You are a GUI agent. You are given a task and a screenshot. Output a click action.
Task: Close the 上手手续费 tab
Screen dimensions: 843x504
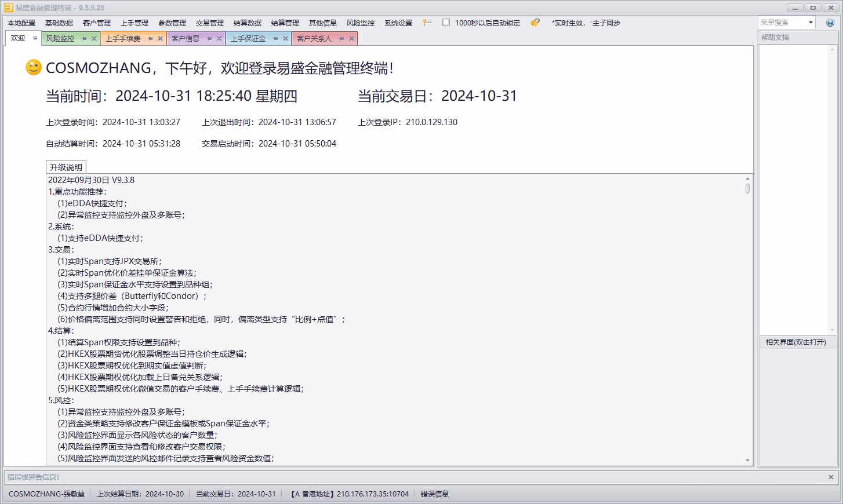160,39
